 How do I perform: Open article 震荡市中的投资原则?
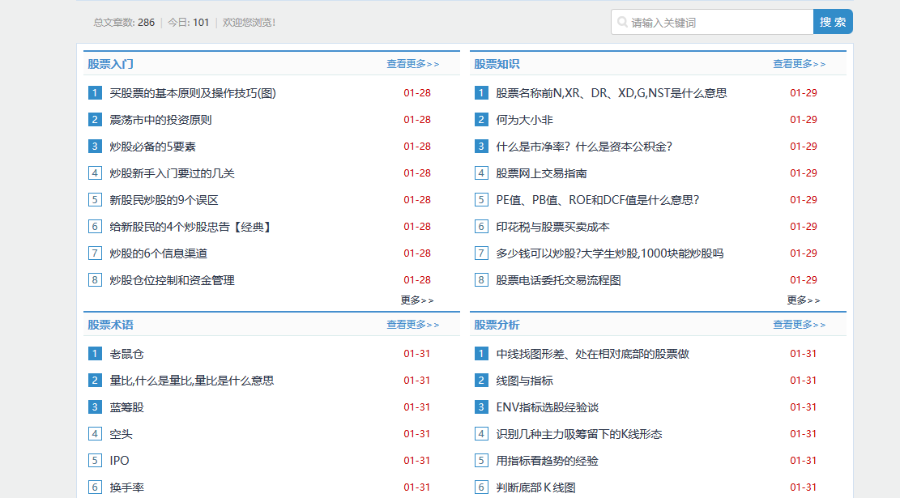[161, 120]
